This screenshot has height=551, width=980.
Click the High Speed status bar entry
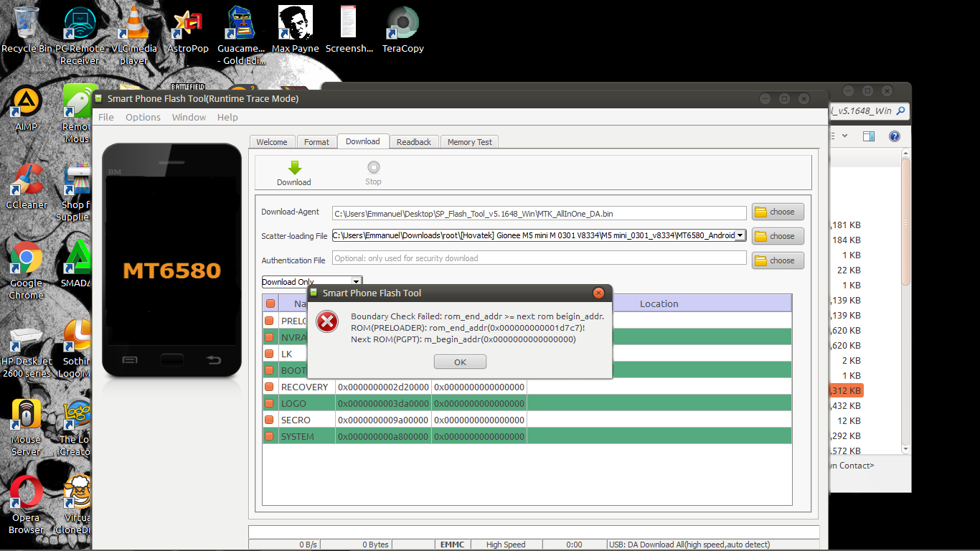506,545
